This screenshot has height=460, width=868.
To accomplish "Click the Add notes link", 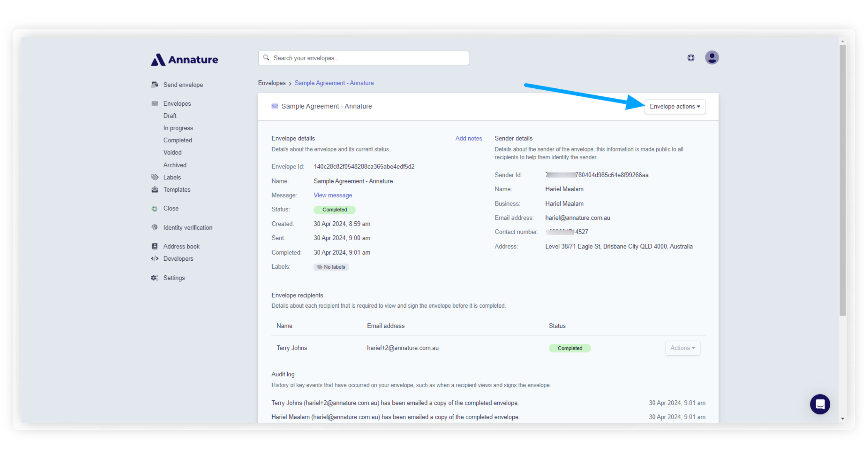I will 468,138.
